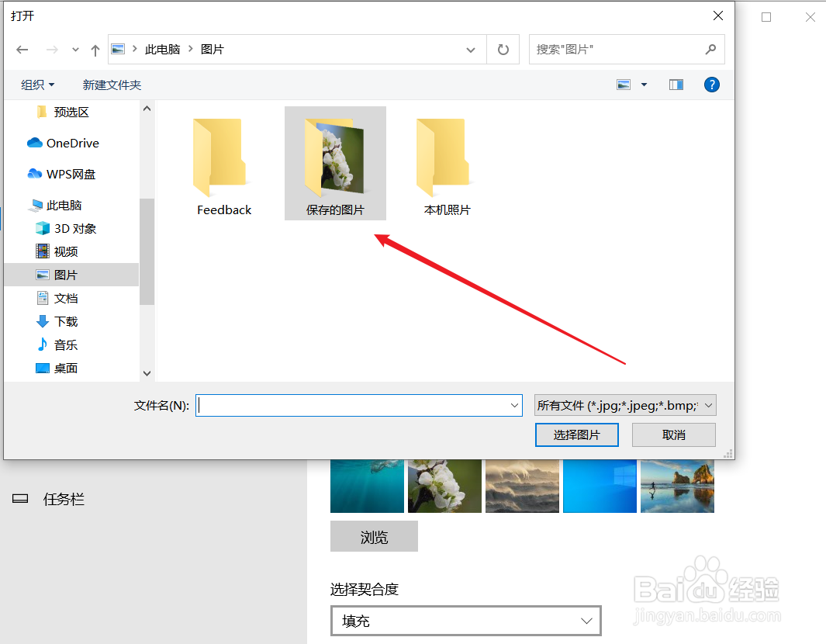Expand the address bar history dropdown
This screenshot has height=644, width=826.
(471, 50)
